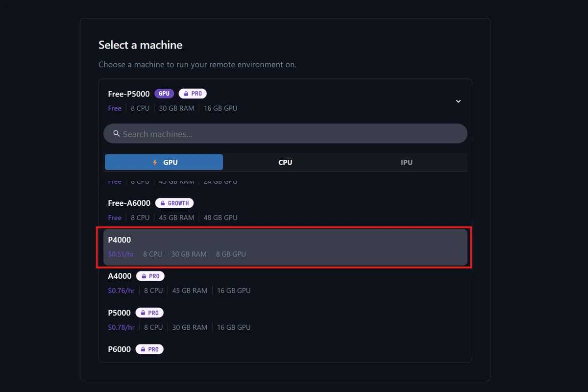The width and height of the screenshot is (588, 392).
Task: Click the $0.78/hr price of P5000
Action: [x=122, y=327]
